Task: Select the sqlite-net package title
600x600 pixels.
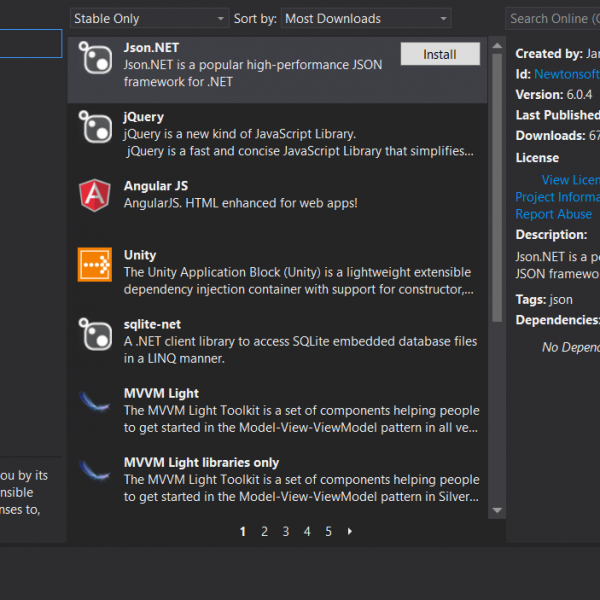Action: pyautogui.click(x=152, y=324)
